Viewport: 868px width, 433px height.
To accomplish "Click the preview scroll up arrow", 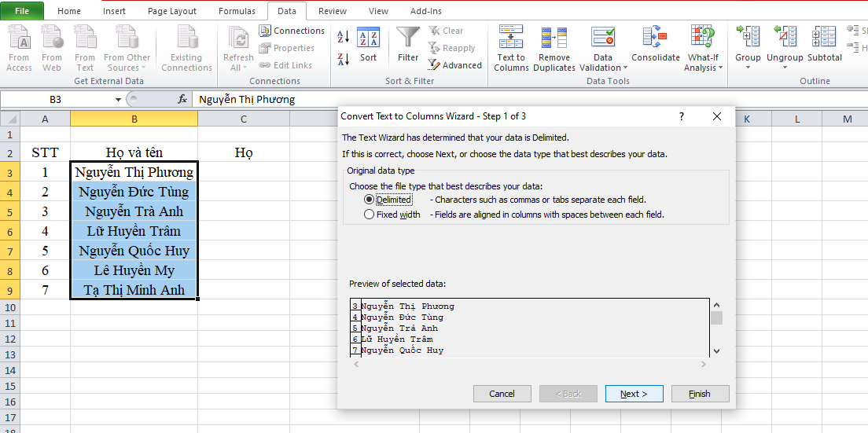I will coord(716,305).
